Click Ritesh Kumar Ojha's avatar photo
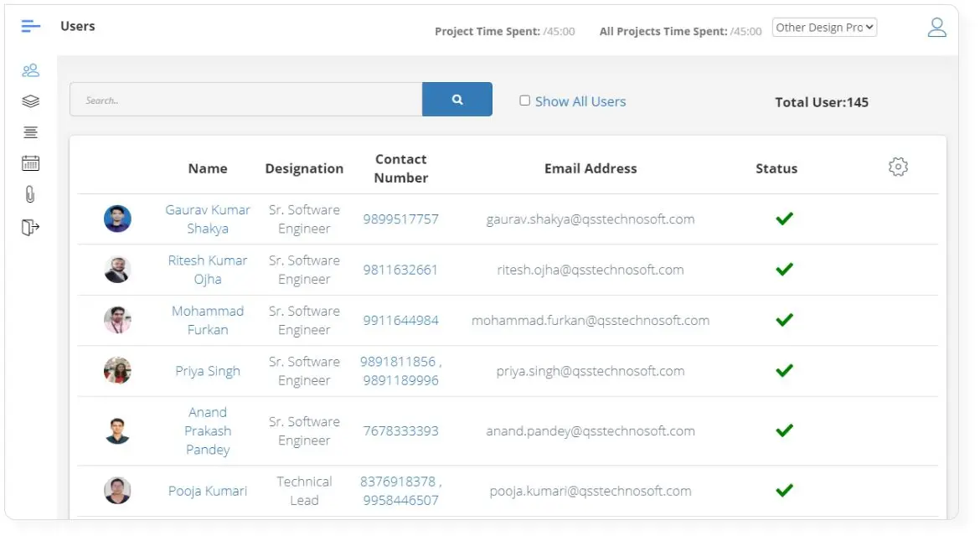 (x=117, y=270)
